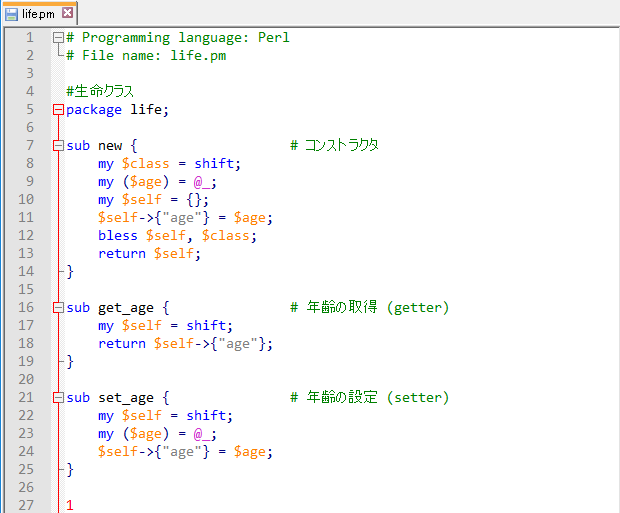The width and height of the screenshot is (620, 513).
Task: Collapse the sub new fold marker
Action: (59, 146)
